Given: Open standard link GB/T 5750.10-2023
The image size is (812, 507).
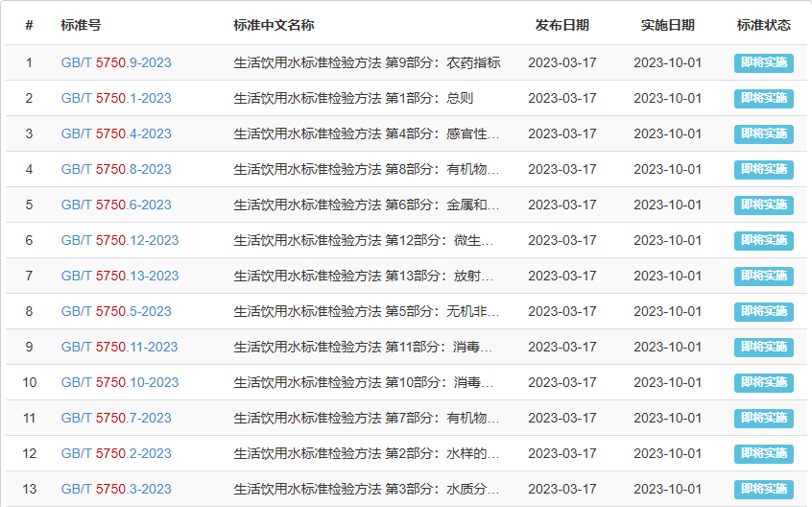Looking at the screenshot, I should click(120, 383).
